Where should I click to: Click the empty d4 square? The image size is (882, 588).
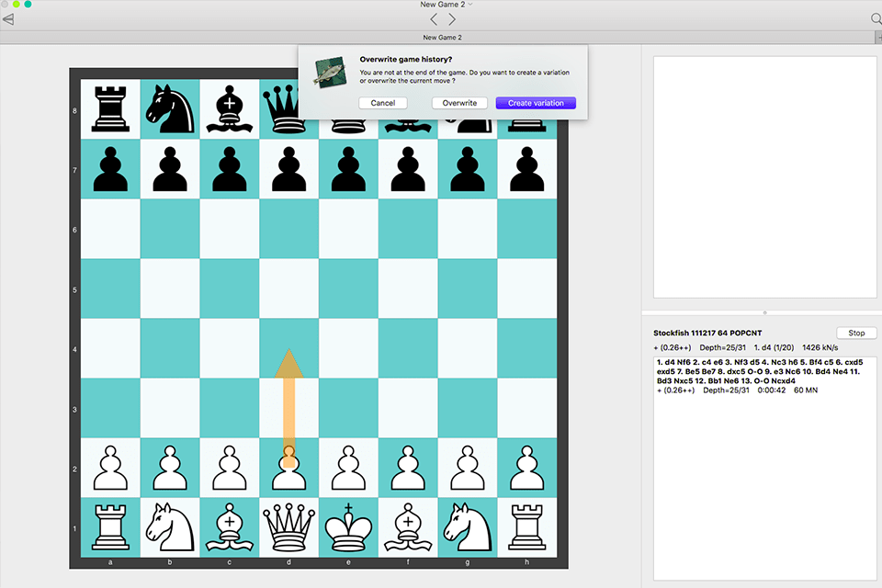pyautogui.click(x=289, y=348)
